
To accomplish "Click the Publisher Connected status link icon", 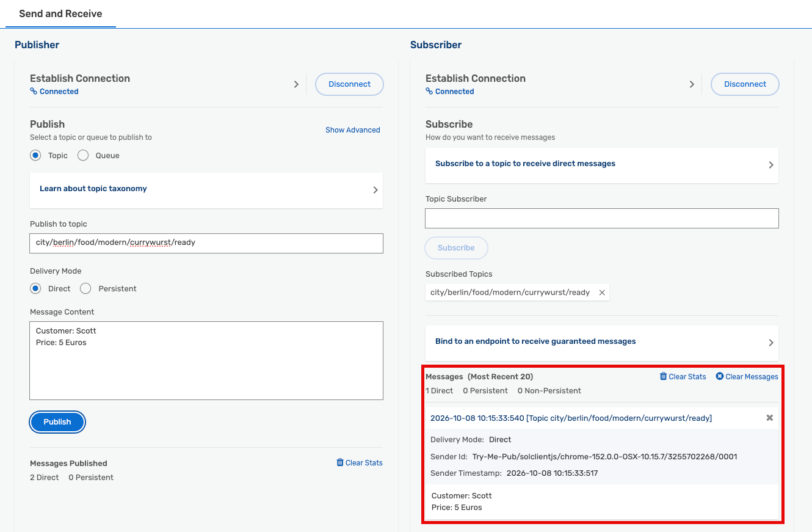I will point(34,92).
